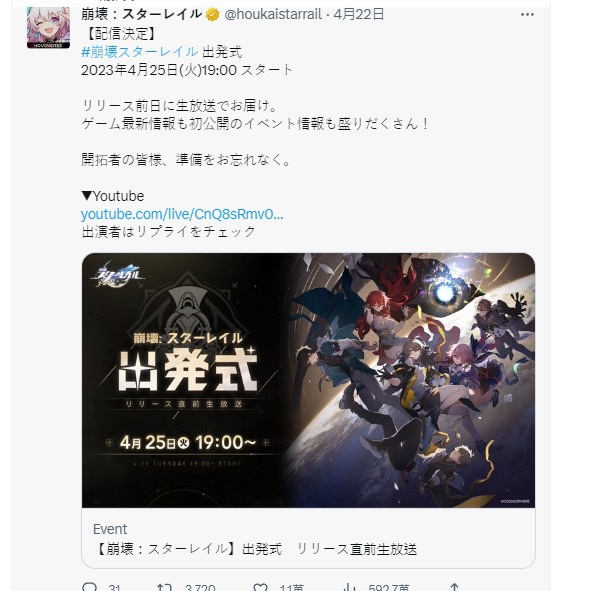Click the Event card title below the image
609x591 pixels.
click(255, 549)
